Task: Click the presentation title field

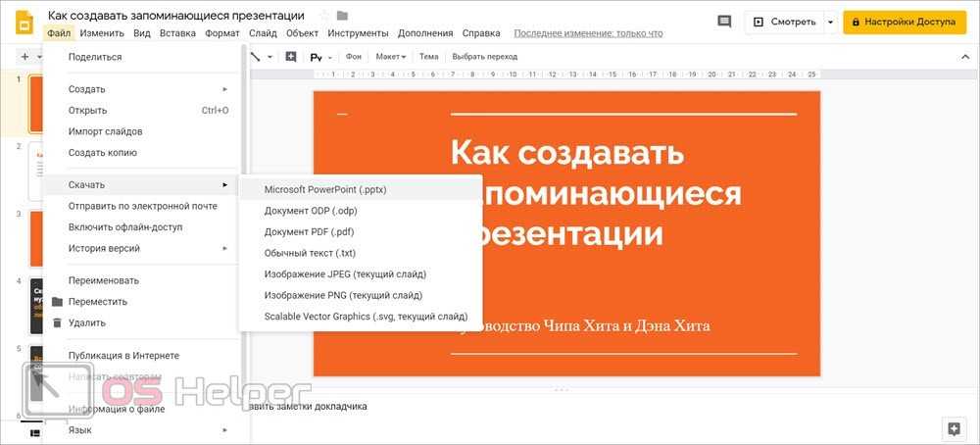Action: [176, 15]
